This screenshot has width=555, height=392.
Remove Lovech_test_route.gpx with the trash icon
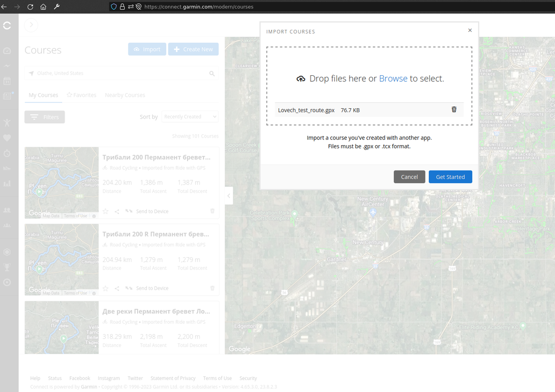(x=454, y=109)
